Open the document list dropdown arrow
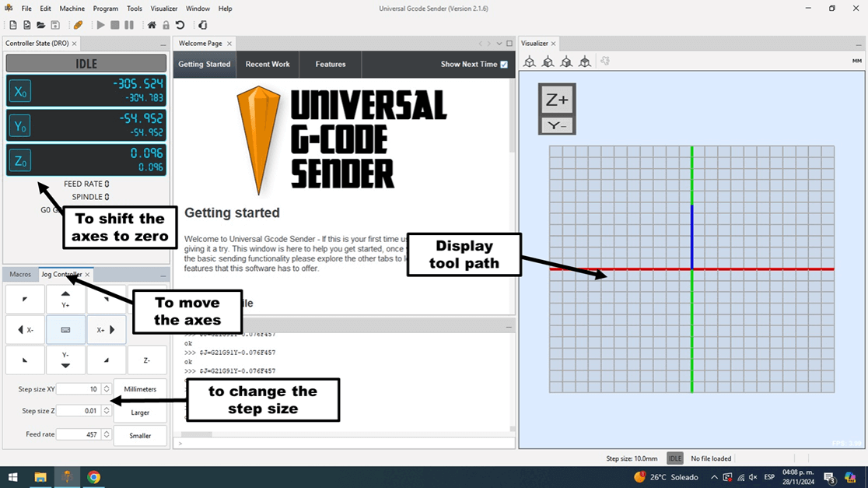The image size is (868, 488). coord(499,44)
